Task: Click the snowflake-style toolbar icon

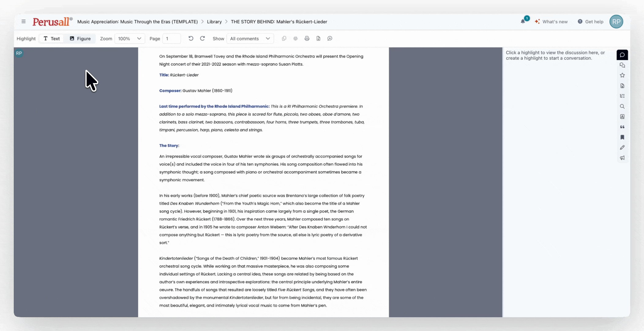Action: pos(295,38)
